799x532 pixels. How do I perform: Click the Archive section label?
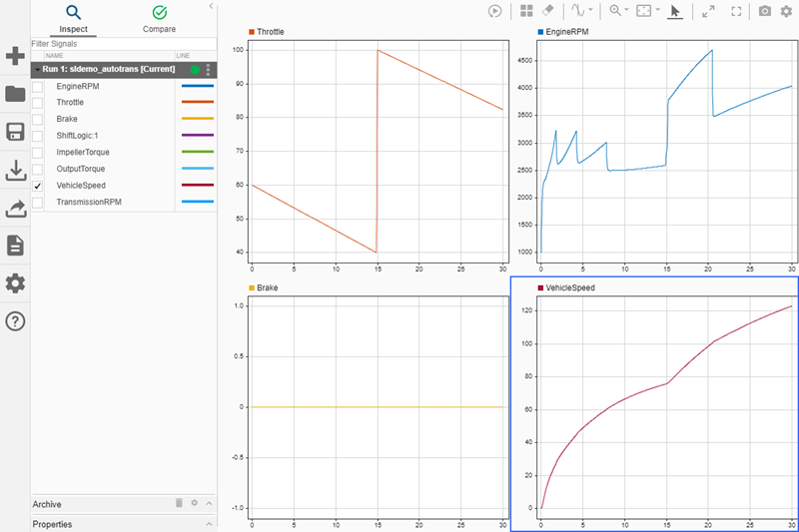[47, 504]
